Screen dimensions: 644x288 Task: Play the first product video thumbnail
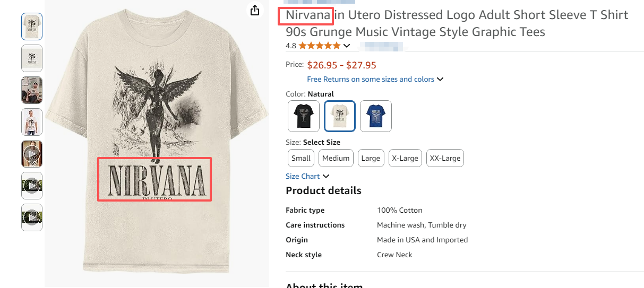32,154
